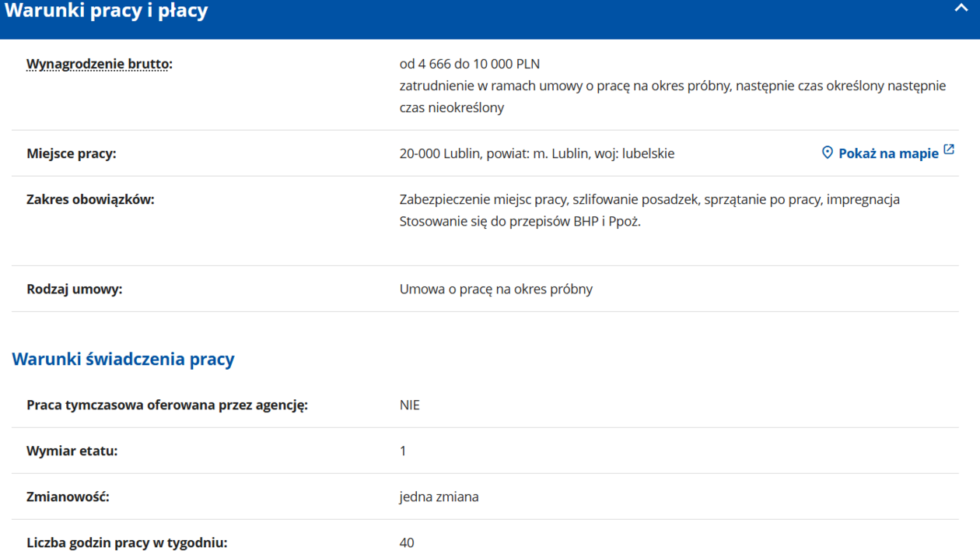Collapse the Warunki pracy i płacy section

[x=961, y=9]
